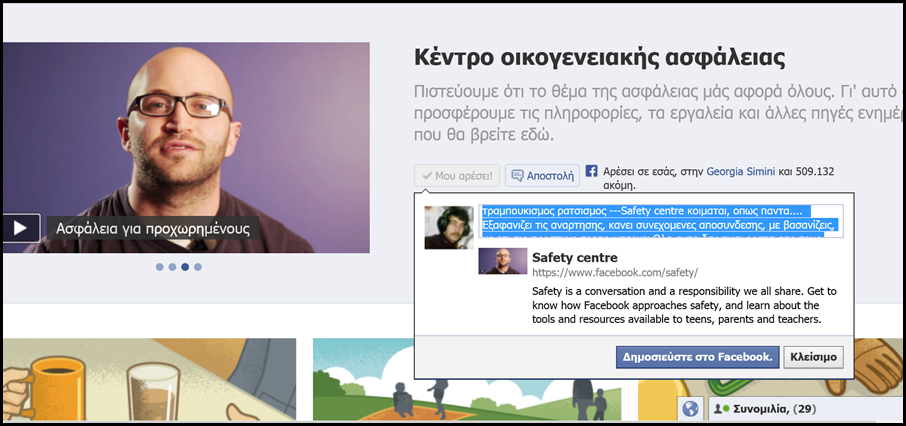
Task: Select the first carousel dot
Action: [x=159, y=267]
